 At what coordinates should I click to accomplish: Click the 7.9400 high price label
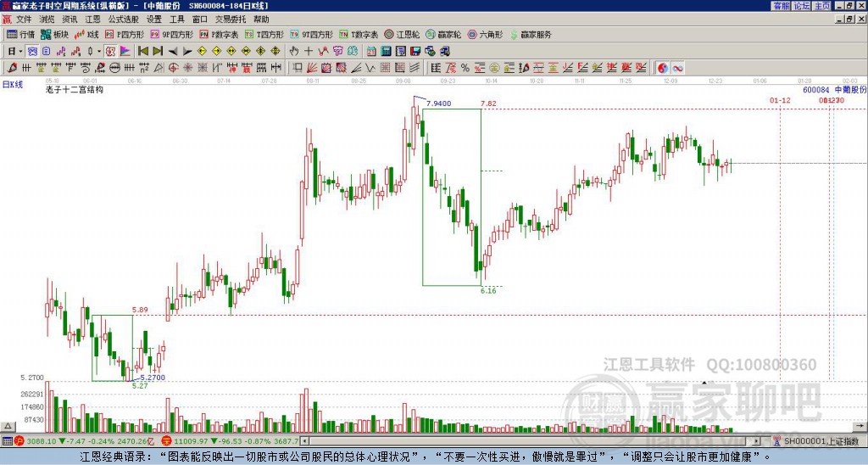(x=438, y=104)
